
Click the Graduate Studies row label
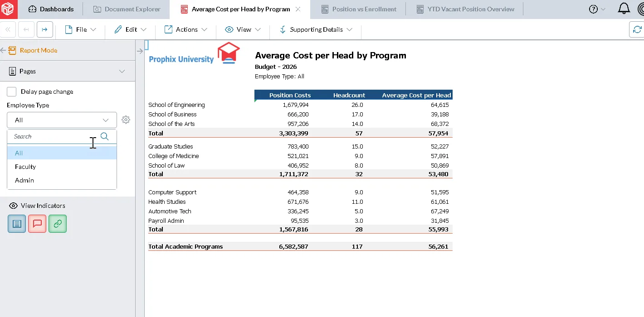click(x=171, y=146)
